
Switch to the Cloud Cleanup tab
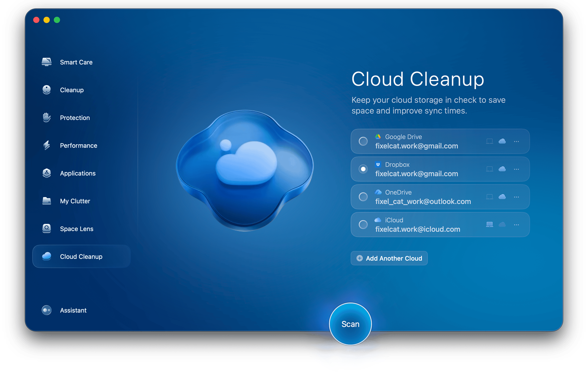[81, 257]
